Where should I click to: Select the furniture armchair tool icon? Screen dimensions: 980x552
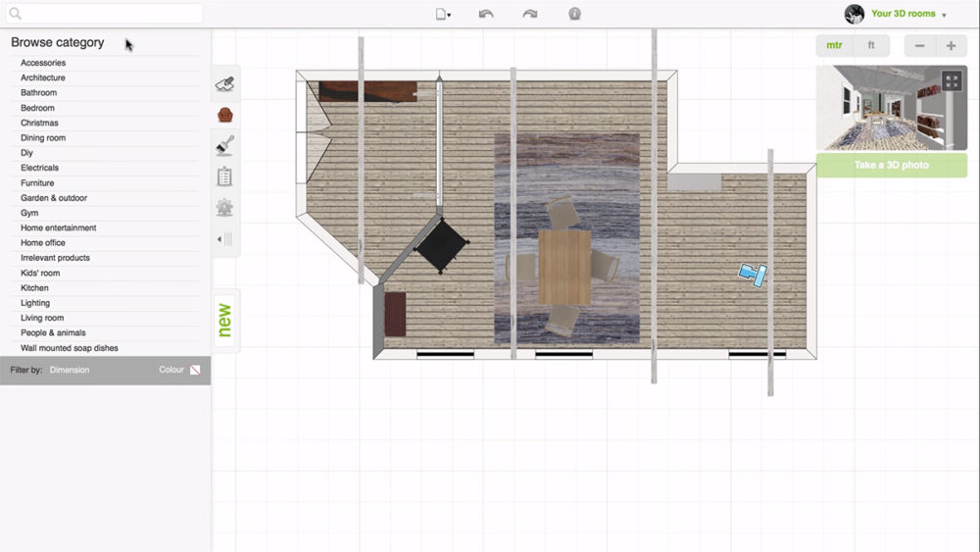225,115
